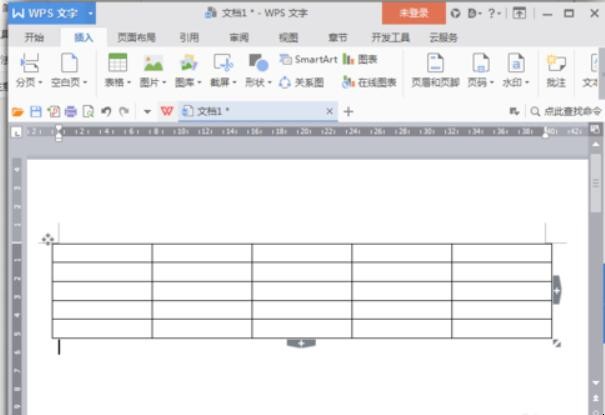Open the WPS 文字 application menu arrow
This screenshot has width=605, height=415.
[90, 13]
